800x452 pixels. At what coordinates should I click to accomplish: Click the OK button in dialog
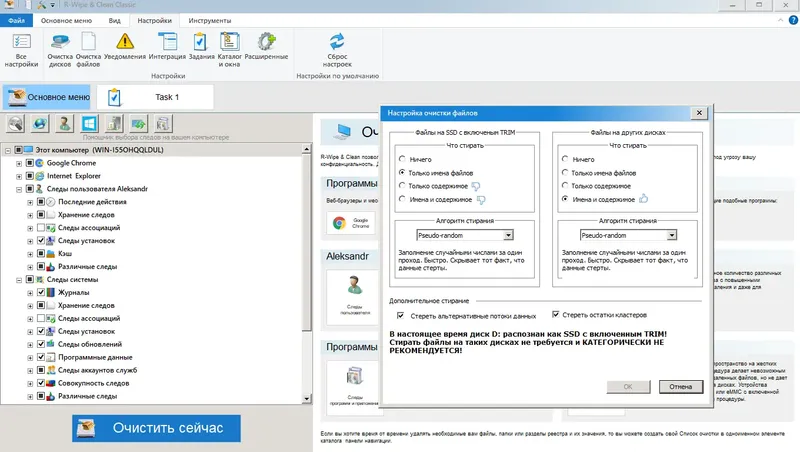pyautogui.click(x=628, y=387)
